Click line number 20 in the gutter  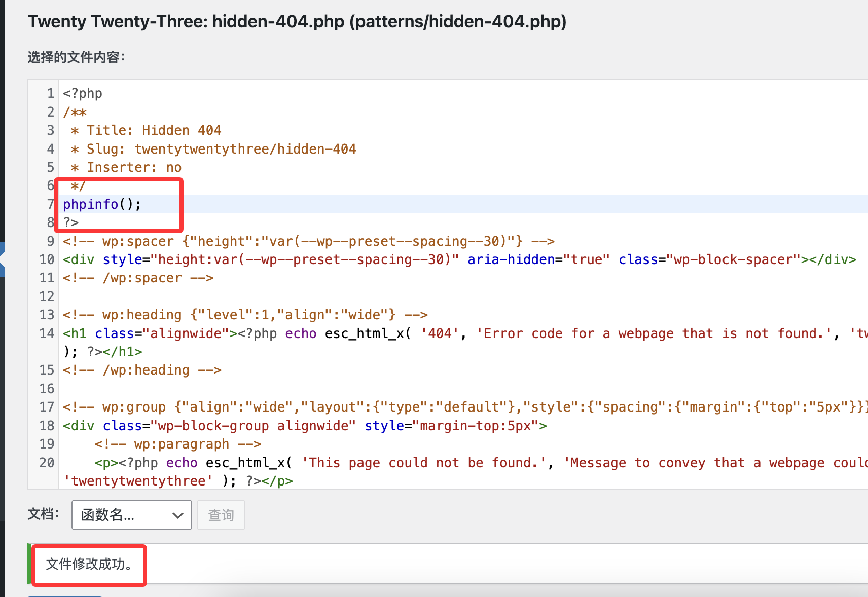tap(47, 463)
